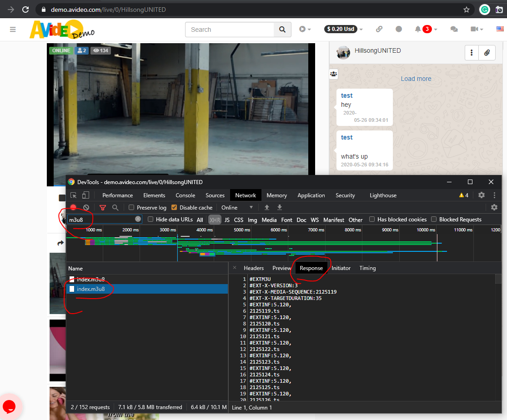507x420 pixels.
Task: Close the request details pane
Action: click(235, 268)
